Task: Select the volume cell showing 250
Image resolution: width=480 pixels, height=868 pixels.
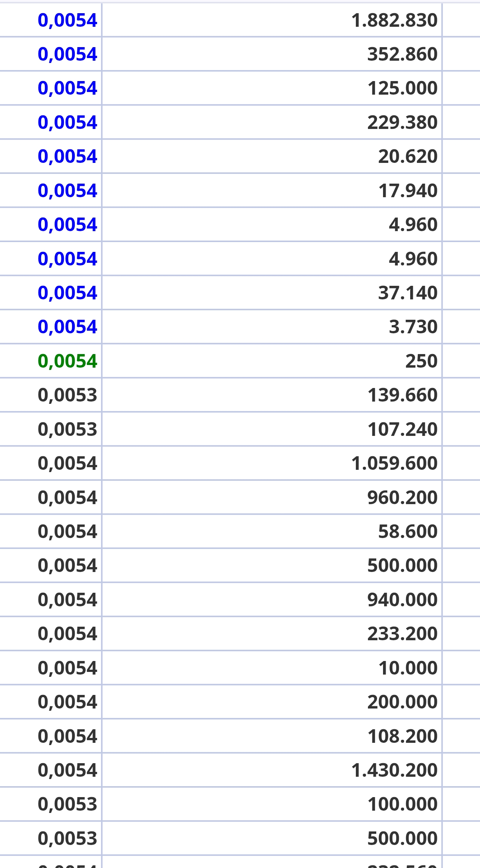Action: [421, 361]
